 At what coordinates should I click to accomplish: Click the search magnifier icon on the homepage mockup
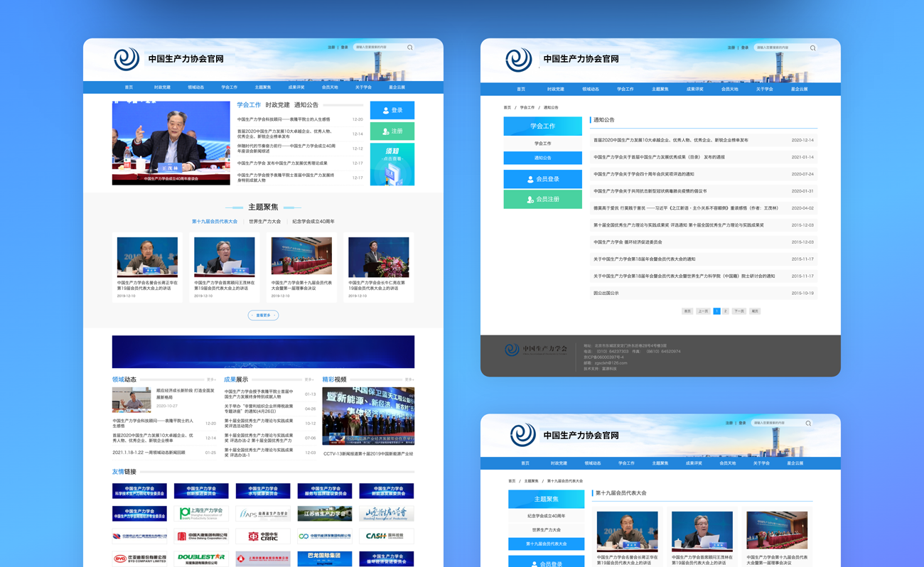coord(409,48)
